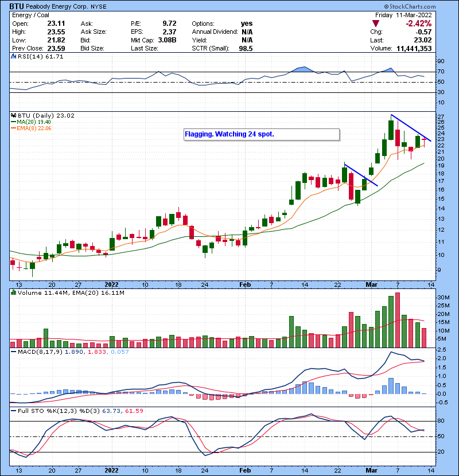Click the 90 RSI axis label
Image resolution: width=459 pixels, height=476 pixels.
pos(441,61)
